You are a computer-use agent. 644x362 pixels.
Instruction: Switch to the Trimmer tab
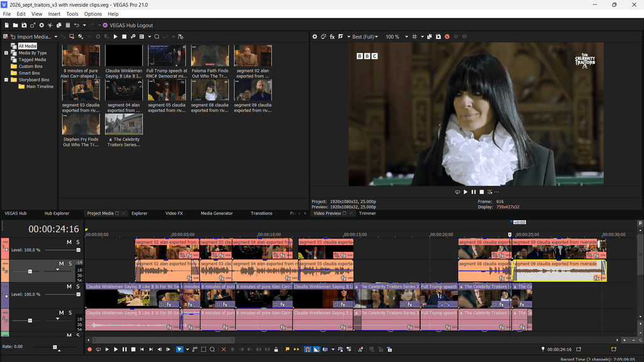coord(367,213)
